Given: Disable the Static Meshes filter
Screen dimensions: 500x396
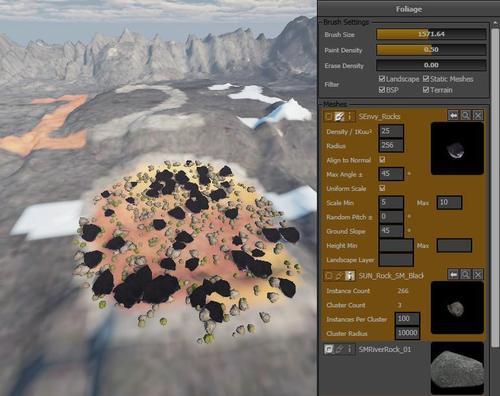Looking at the screenshot, I should click(x=426, y=79).
